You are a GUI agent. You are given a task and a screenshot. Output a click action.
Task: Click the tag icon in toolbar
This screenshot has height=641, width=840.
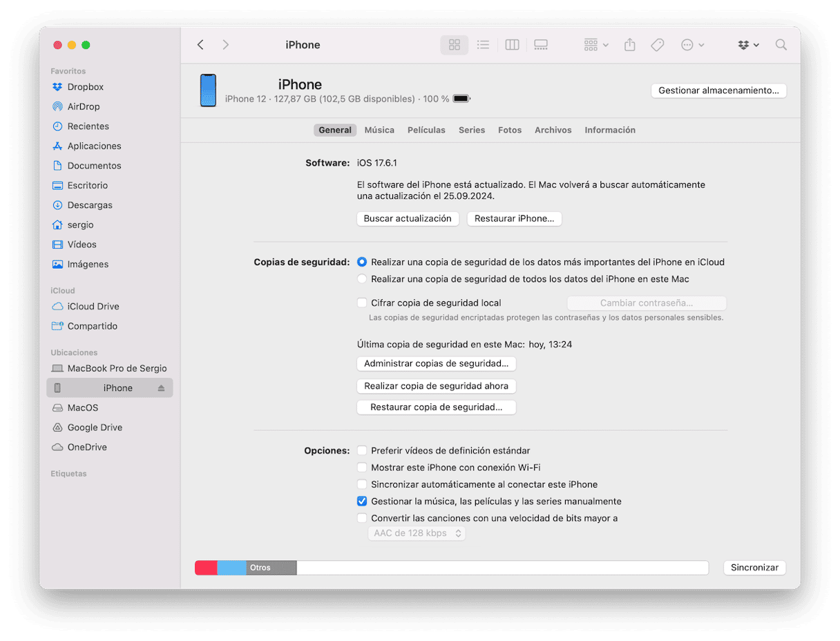point(658,45)
